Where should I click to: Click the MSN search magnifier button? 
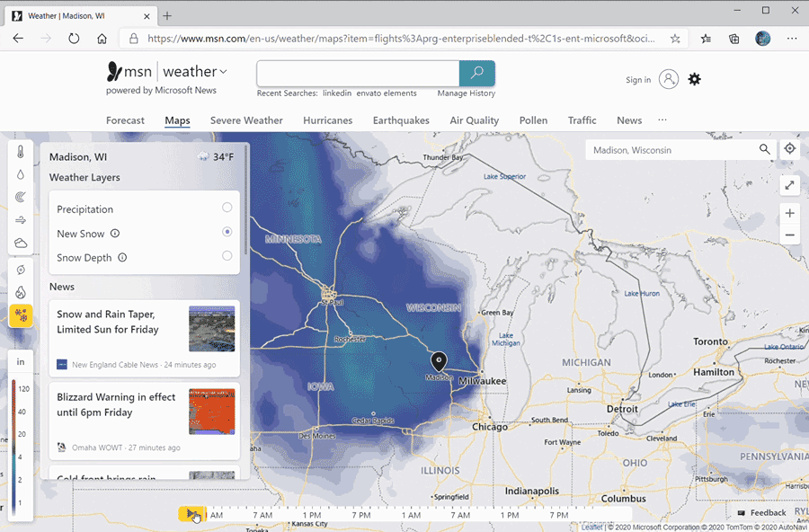[x=477, y=74]
